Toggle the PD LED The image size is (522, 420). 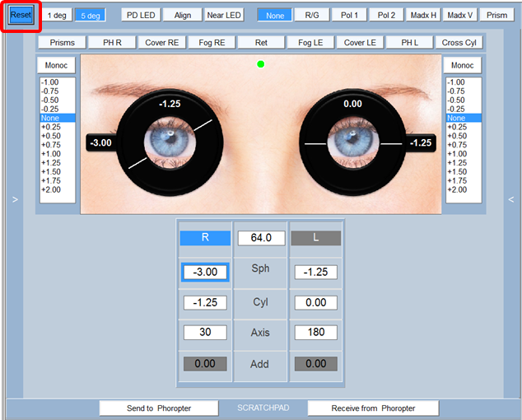pos(139,15)
